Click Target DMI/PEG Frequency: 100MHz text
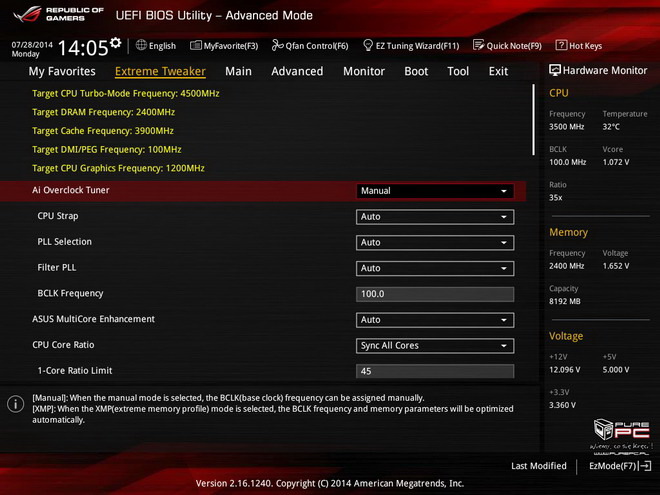This screenshot has height=495, width=660. pos(106,149)
